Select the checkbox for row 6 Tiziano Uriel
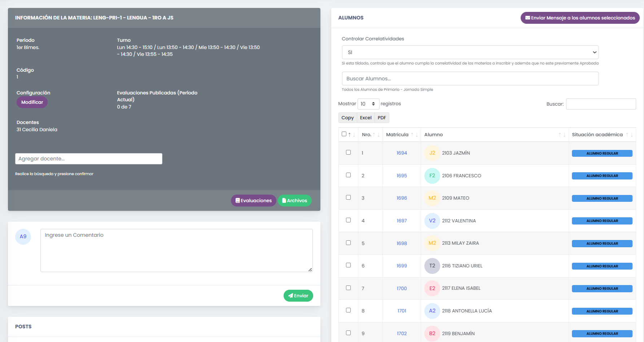The height and width of the screenshot is (342, 644). pyautogui.click(x=348, y=265)
